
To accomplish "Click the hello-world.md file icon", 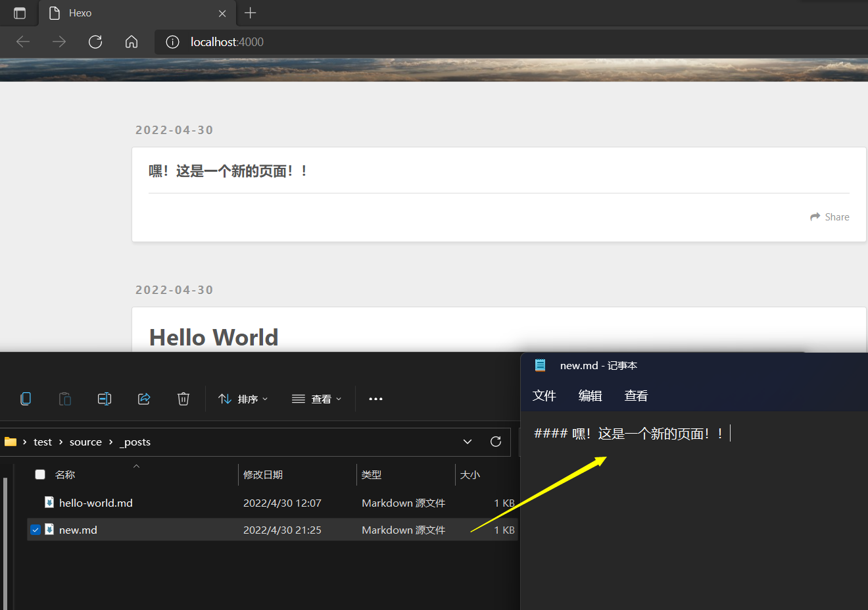I will coord(49,502).
